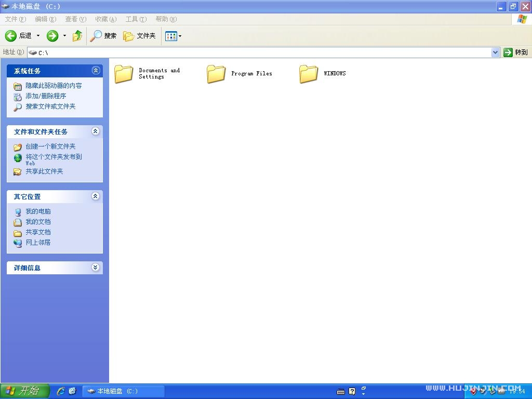532x399 pixels.
Task: Open the Search (搜索) toolbar button
Action: [103, 36]
